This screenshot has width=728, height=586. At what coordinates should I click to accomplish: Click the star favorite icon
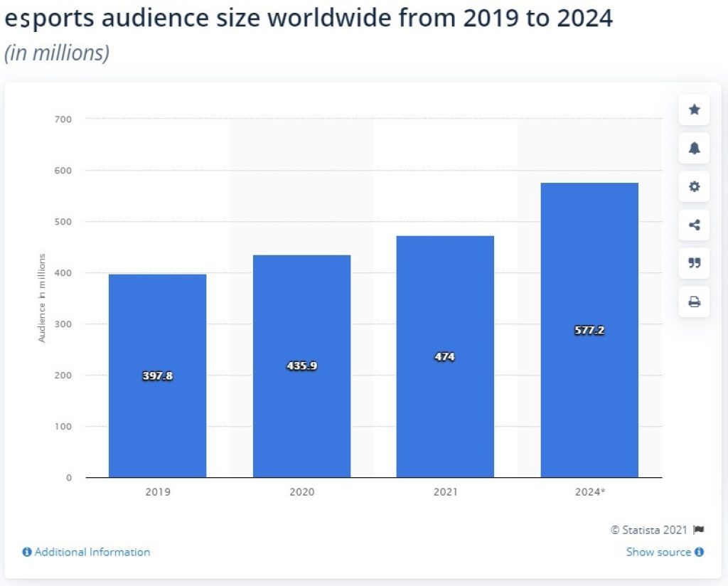694,110
